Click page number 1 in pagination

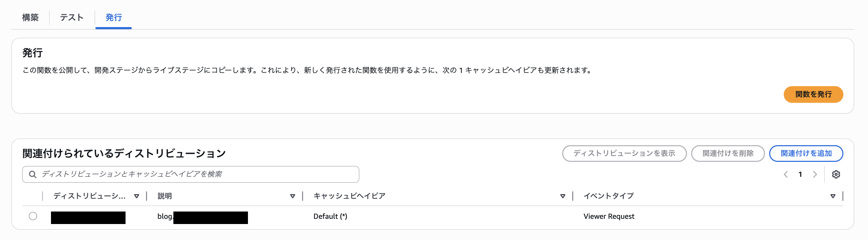[x=800, y=174]
